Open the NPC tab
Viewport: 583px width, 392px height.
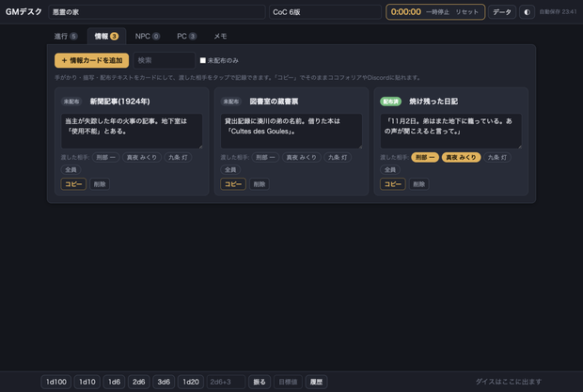[148, 36]
